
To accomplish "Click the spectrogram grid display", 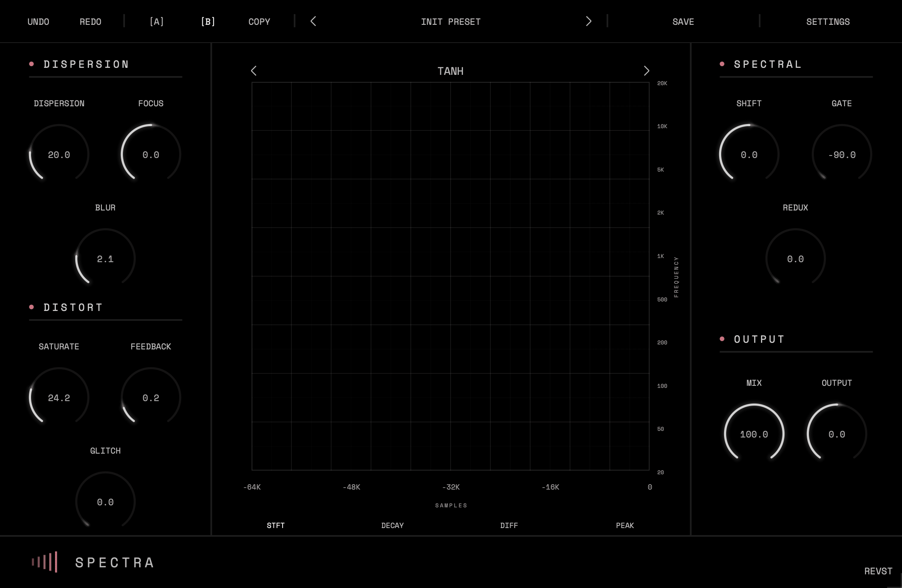I will tap(450, 276).
